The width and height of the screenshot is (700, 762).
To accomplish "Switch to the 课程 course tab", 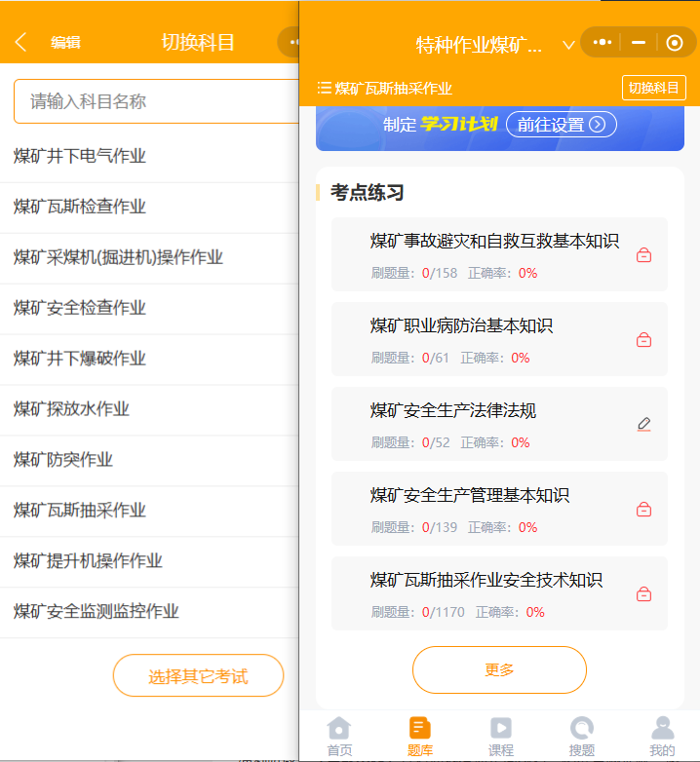I will click(501, 737).
